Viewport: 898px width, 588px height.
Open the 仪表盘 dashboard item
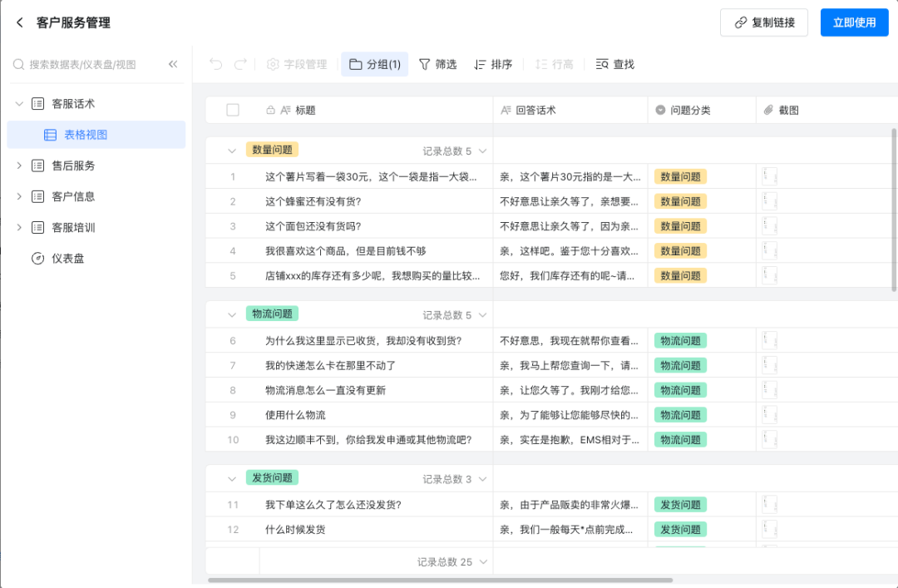coord(68,259)
